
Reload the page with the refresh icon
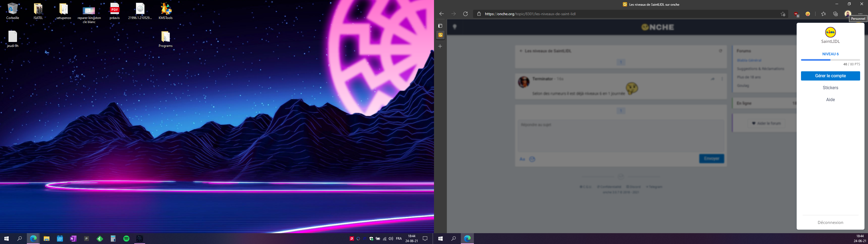465,14
